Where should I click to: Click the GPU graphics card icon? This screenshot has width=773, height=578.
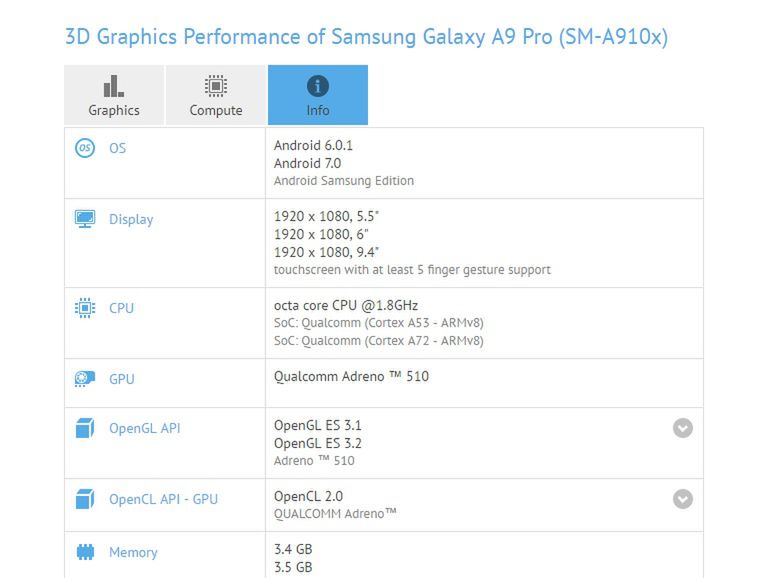pyautogui.click(x=85, y=379)
